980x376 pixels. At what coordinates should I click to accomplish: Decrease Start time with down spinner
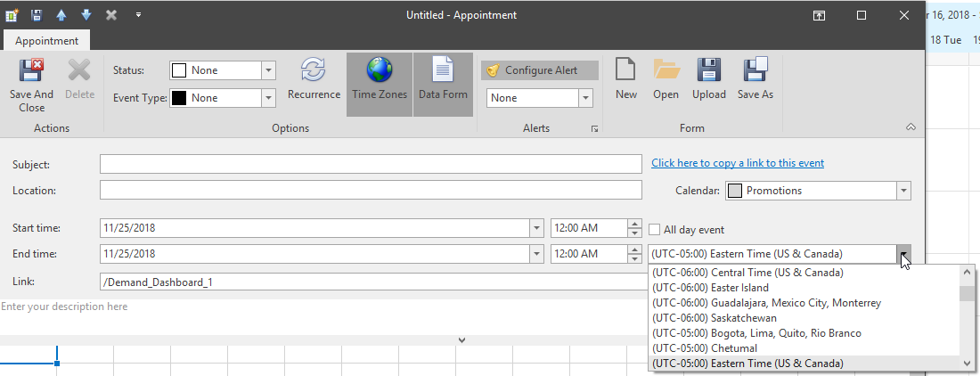click(635, 233)
